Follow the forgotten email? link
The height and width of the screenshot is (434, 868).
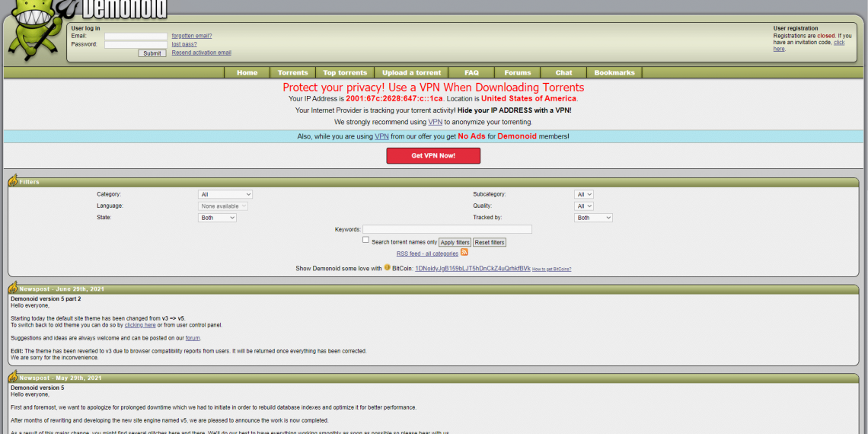(x=192, y=36)
